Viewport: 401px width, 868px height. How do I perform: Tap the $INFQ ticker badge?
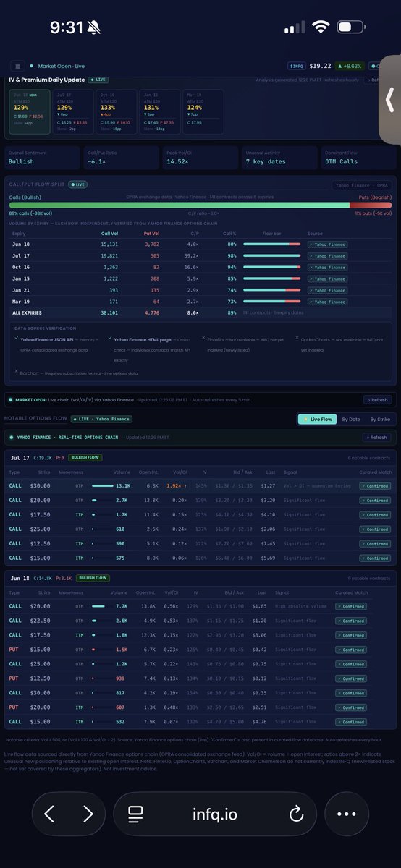coord(297,66)
